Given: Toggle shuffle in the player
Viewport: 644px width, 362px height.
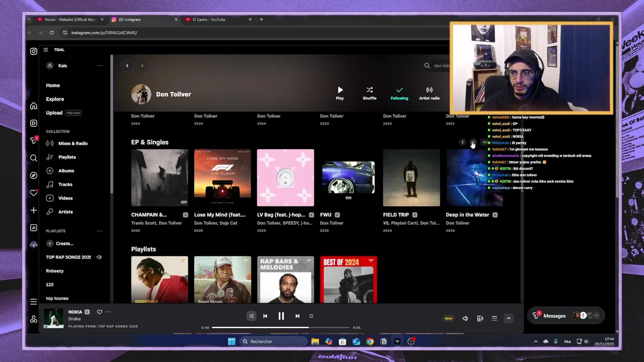Looking at the screenshot, I should tap(251, 316).
